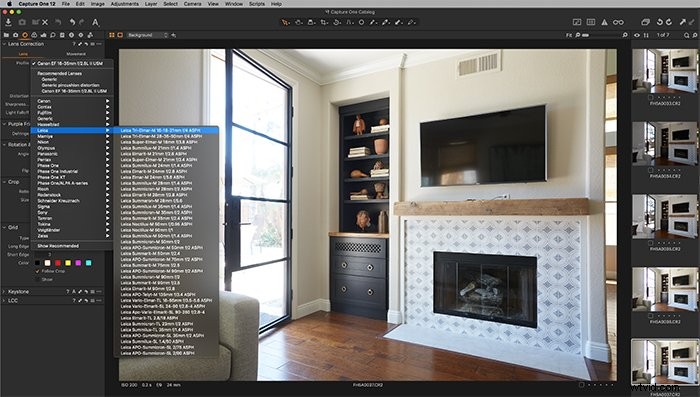This screenshot has height=397, width=700.
Task: Open the Capture camera tool tab
Action: [x=16, y=35]
